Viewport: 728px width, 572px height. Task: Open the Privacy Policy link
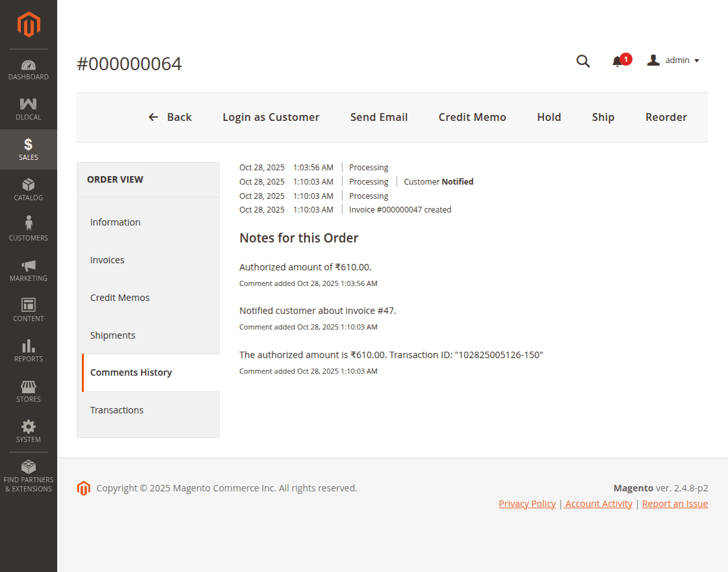[x=527, y=503]
